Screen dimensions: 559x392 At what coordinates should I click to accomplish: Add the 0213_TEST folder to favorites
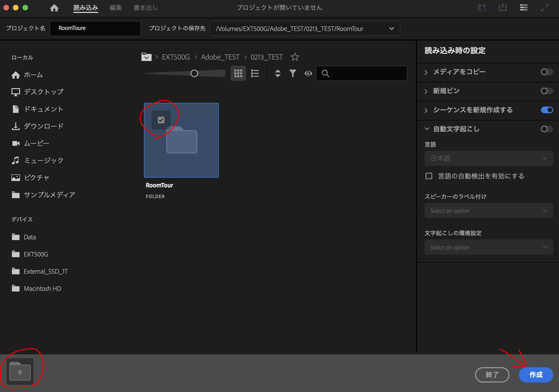295,57
